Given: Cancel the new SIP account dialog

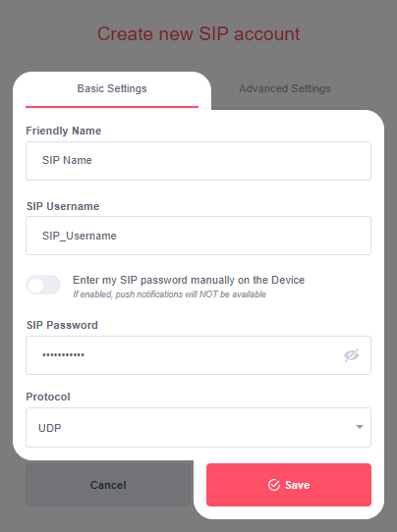Looking at the screenshot, I should coord(108,485).
